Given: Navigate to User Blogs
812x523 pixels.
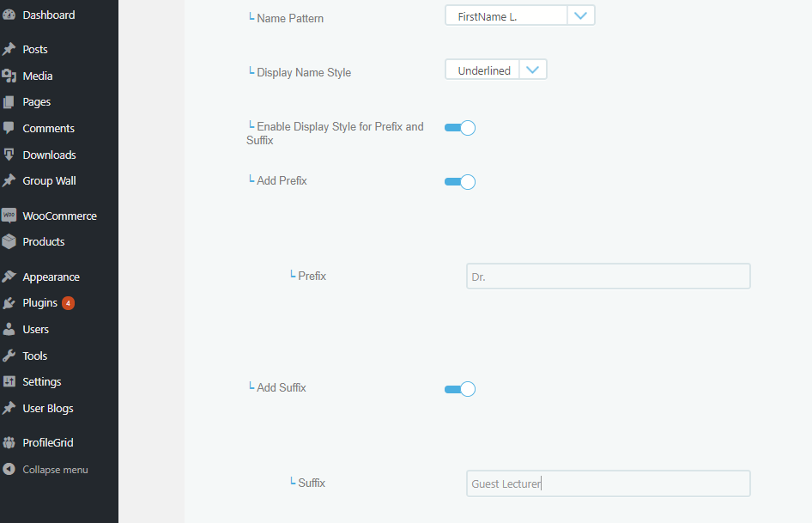Looking at the screenshot, I should click(x=46, y=408).
